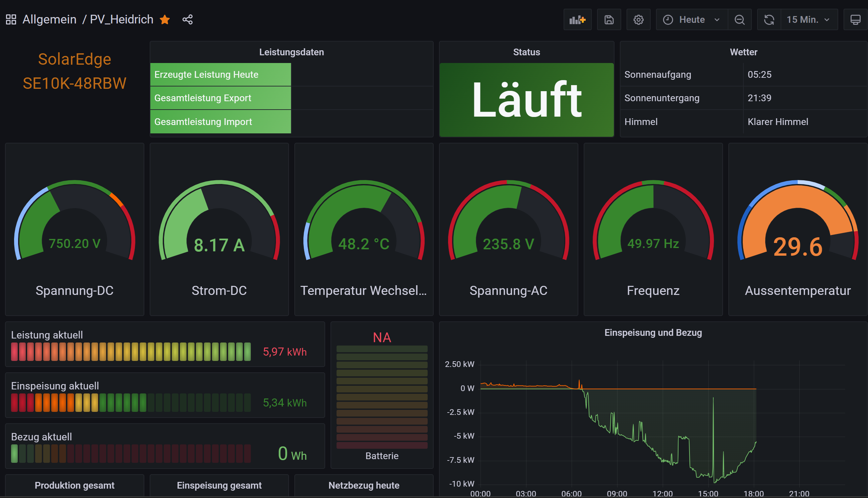Click the Allgemein folder breadcrumb

[49, 19]
